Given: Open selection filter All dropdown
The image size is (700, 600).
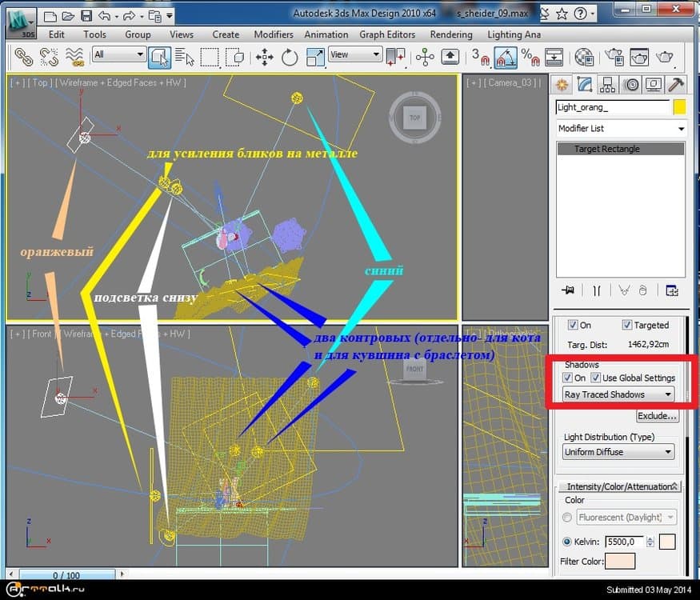Looking at the screenshot, I should click(118, 55).
